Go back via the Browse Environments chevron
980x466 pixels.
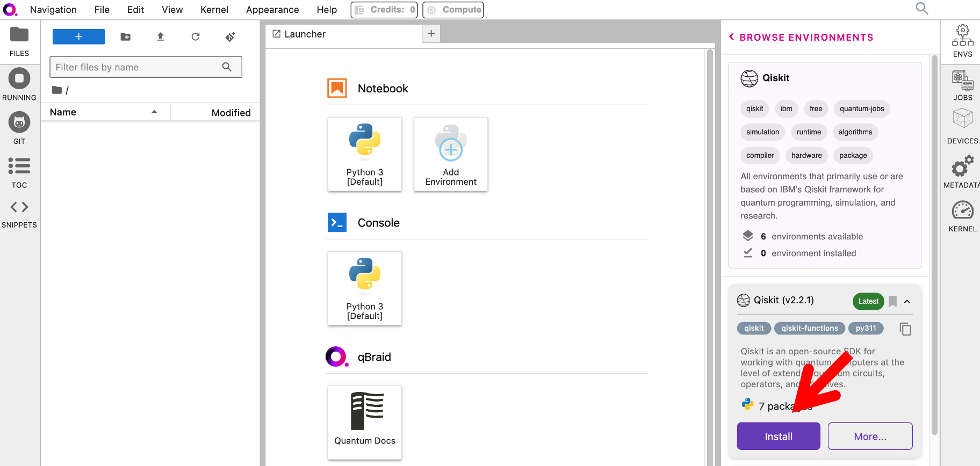coord(731,37)
